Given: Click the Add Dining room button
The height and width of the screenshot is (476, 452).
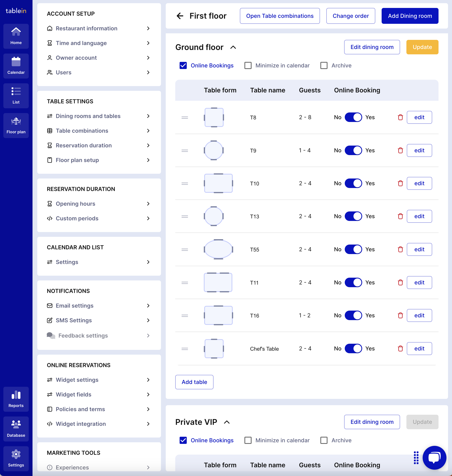Looking at the screenshot, I should [x=410, y=16].
